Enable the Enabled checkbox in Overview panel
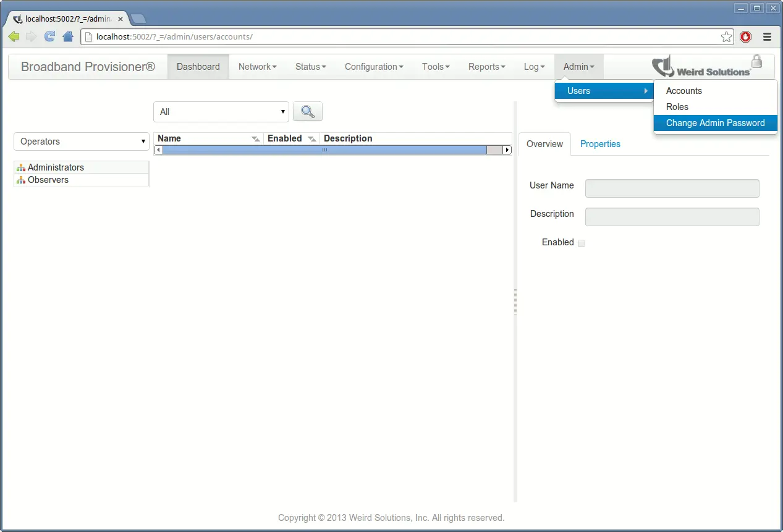Image resolution: width=783 pixels, height=532 pixels. point(581,243)
